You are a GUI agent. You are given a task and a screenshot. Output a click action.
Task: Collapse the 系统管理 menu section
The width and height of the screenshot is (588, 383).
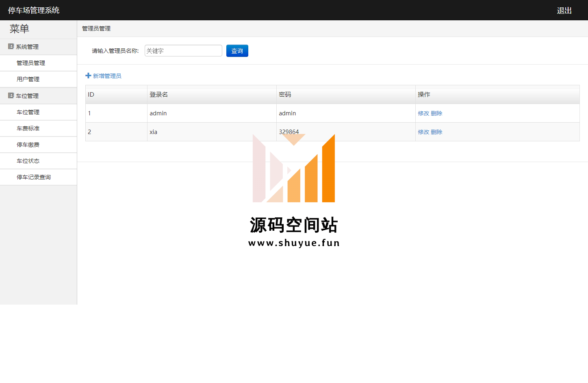tap(38, 47)
